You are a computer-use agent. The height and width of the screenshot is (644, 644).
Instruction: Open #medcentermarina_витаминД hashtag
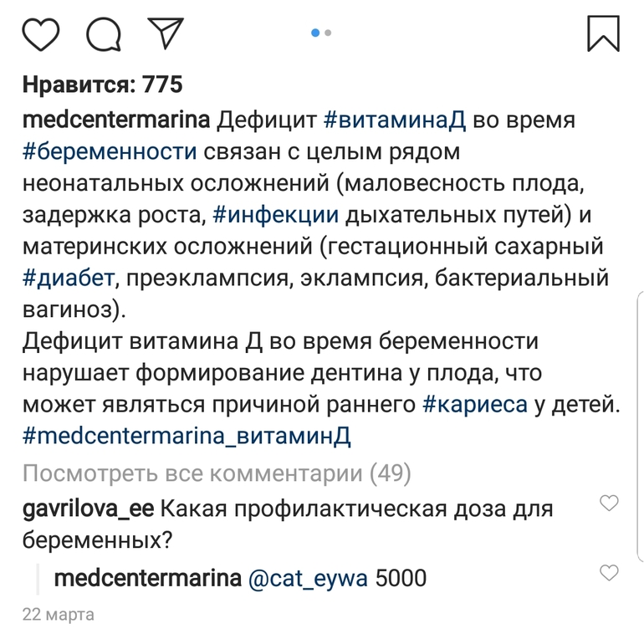point(187,437)
